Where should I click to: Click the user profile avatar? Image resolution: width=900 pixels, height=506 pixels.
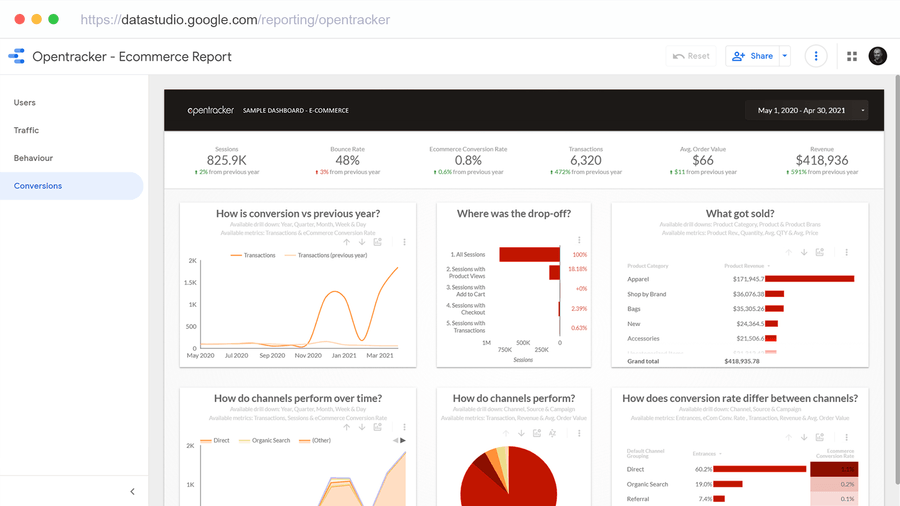click(878, 56)
